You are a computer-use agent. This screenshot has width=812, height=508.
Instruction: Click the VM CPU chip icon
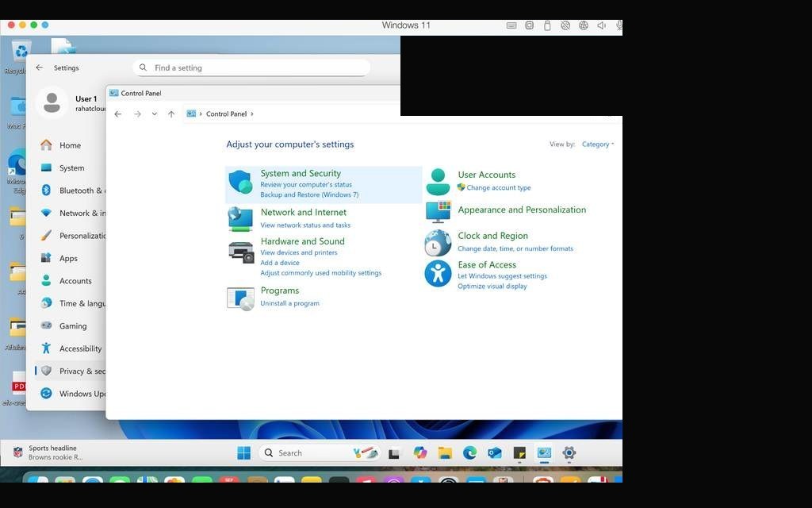click(x=529, y=25)
